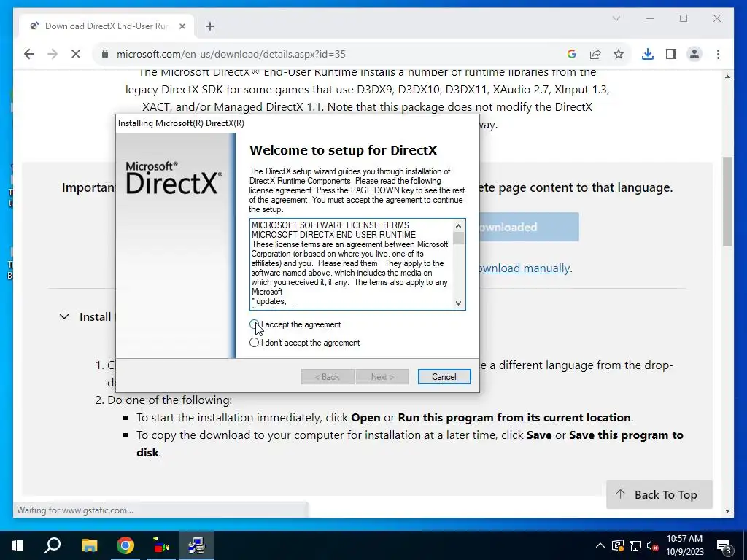Image resolution: width=747 pixels, height=560 pixels.
Task: Click the network tray icon
Action: pyautogui.click(x=635, y=545)
